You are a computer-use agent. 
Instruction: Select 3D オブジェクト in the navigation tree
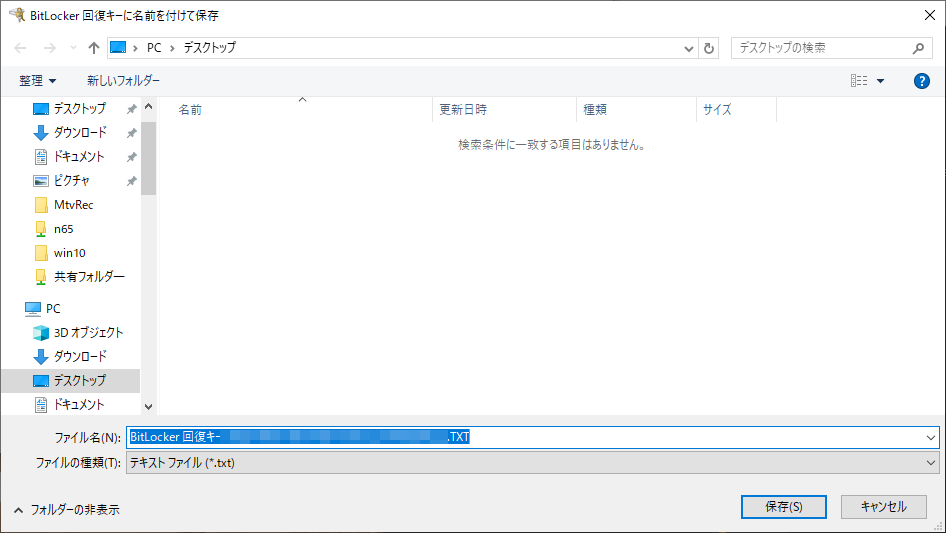[88, 332]
